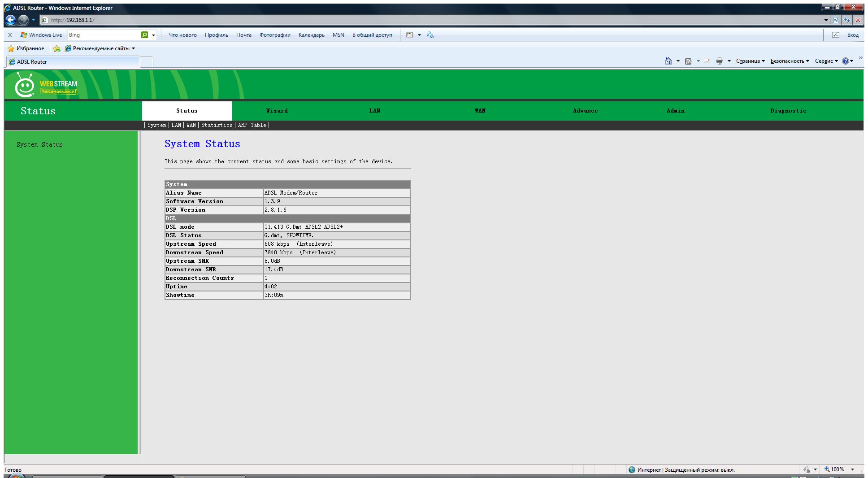The width and height of the screenshot is (868, 478).
Task: Click the translate icon in Windows Live toolbar
Action: coord(430,35)
